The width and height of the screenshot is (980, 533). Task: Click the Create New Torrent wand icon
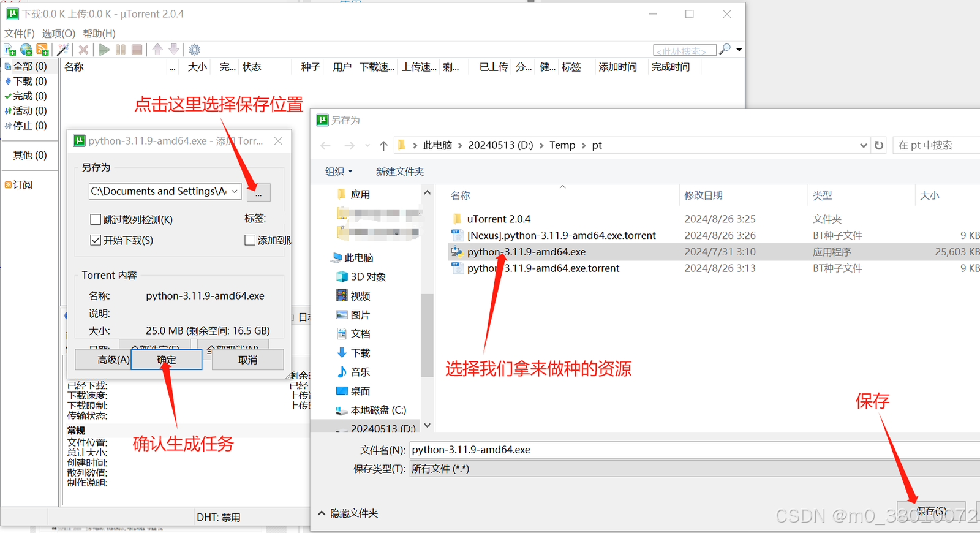coord(63,50)
